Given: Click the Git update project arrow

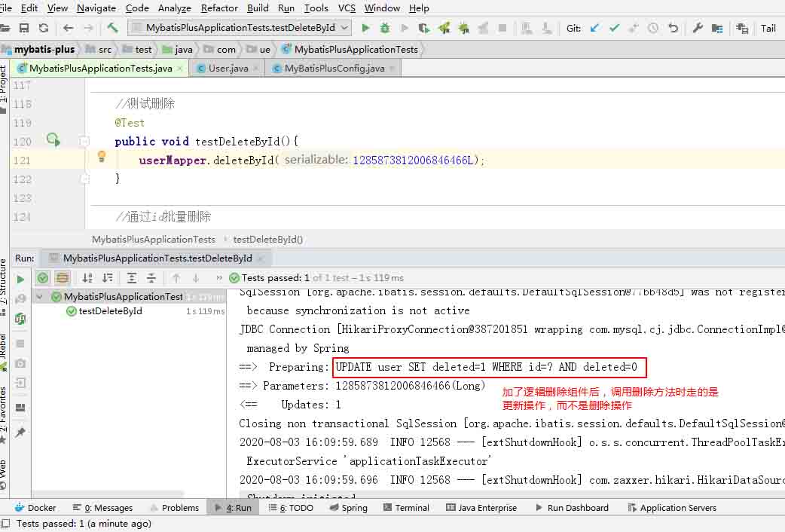Looking at the screenshot, I should pos(594,28).
